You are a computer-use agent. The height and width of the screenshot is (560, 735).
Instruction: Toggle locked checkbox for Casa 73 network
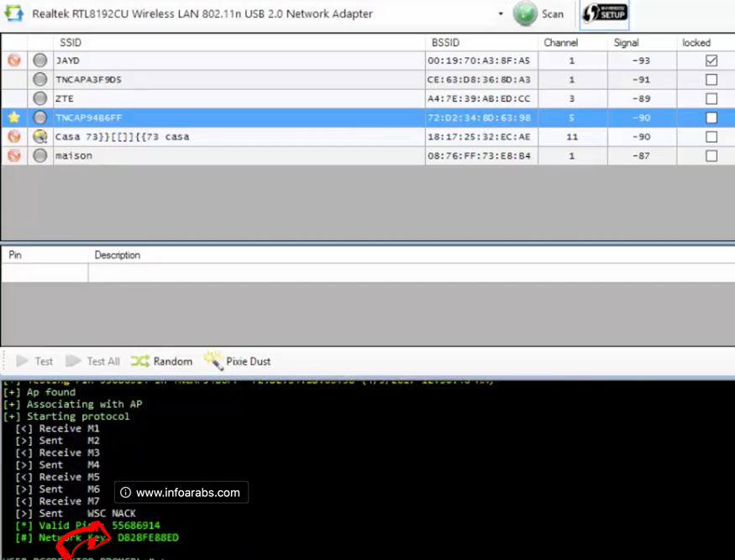tap(711, 136)
